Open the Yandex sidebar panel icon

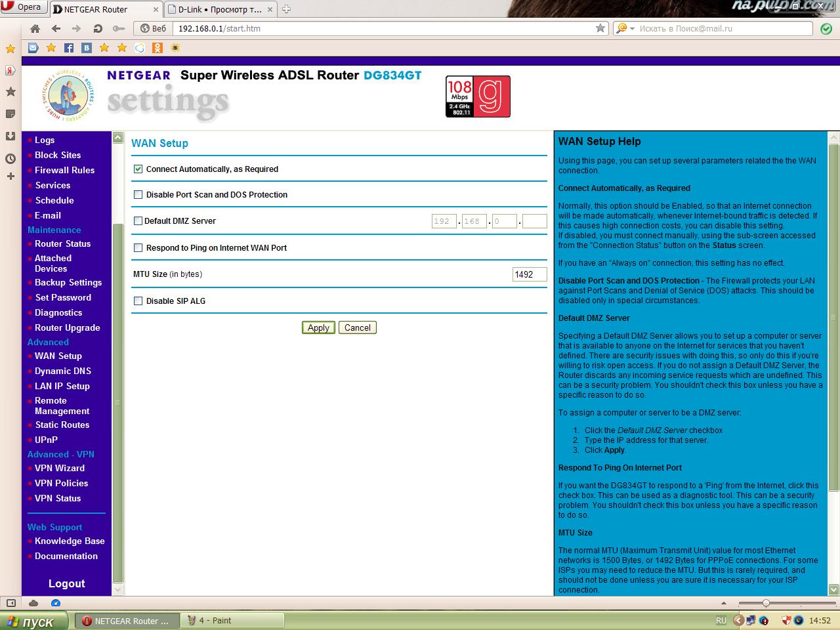point(10,70)
